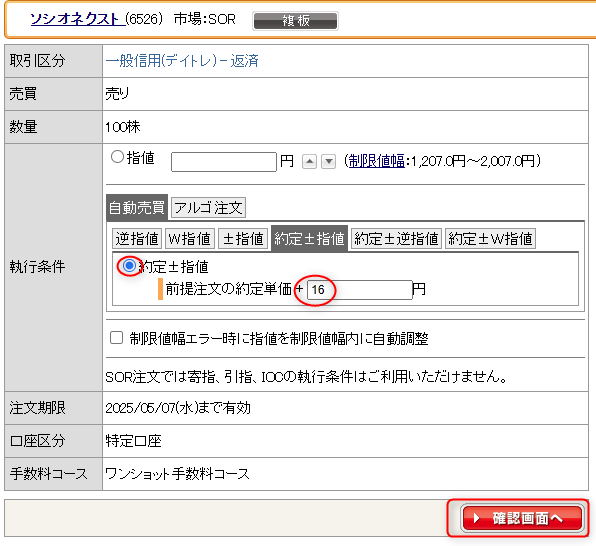Viewport: 596px width, 546px height.
Task: Select the 逆指値 tab
Action: coord(137,239)
